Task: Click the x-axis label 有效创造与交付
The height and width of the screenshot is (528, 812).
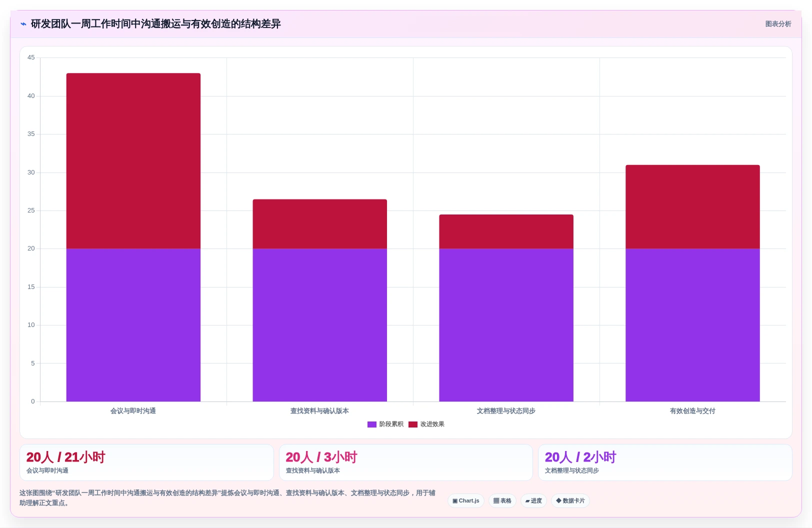Action: coord(692,411)
